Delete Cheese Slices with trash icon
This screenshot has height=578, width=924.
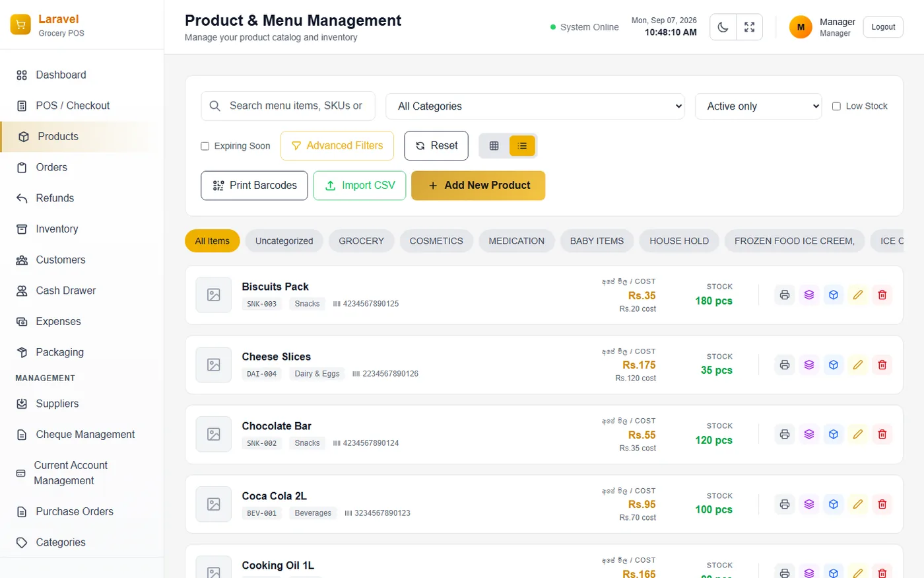point(882,365)
